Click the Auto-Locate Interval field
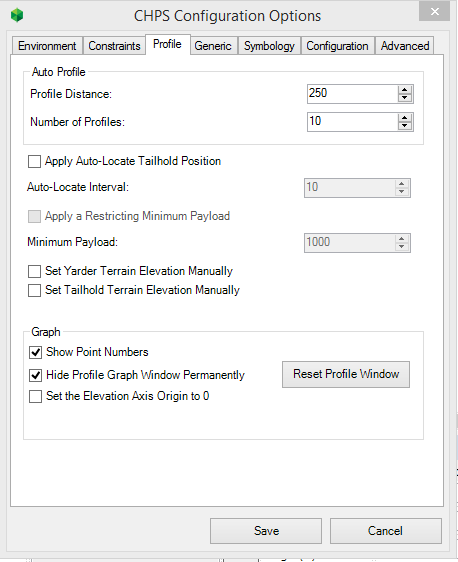This screenshot has width=458, height=562. point(349,188)
